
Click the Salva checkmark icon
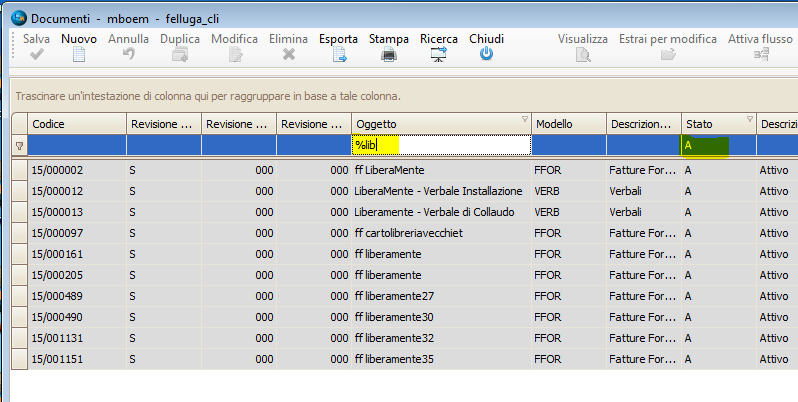pos(37,55)
